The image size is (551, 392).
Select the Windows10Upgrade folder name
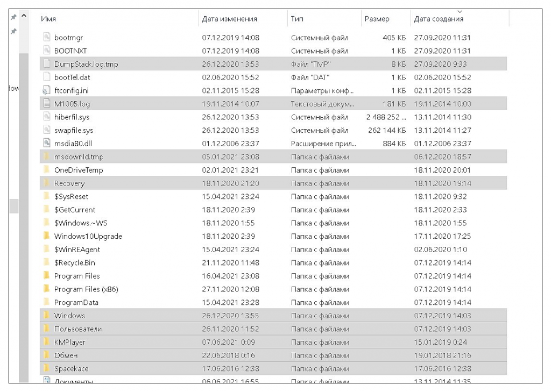[88, 237]
